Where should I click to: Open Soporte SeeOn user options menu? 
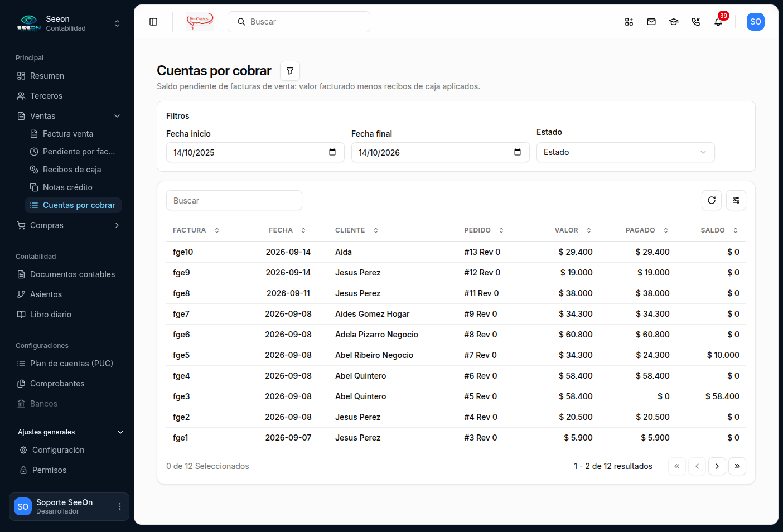(x=120, y=506)
